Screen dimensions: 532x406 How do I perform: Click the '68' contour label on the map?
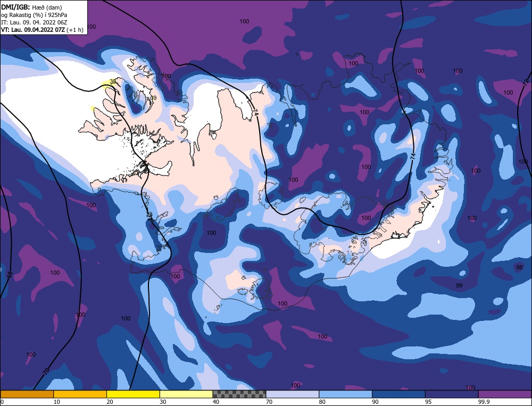pyautogui.click(x=10, y=275)
